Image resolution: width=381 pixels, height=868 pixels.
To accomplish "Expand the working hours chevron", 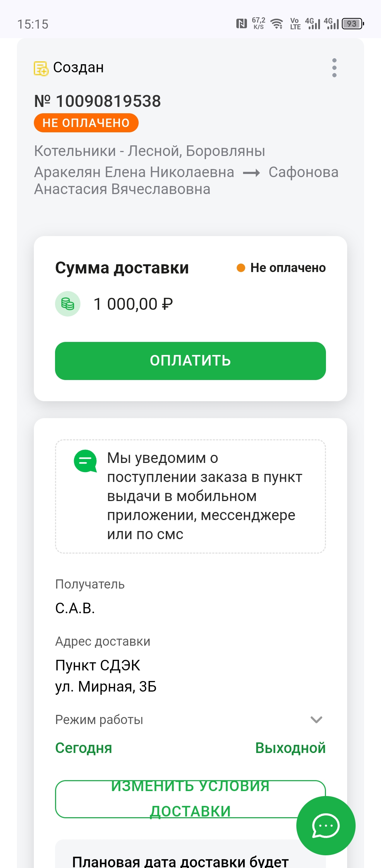I will click(316, 720).
